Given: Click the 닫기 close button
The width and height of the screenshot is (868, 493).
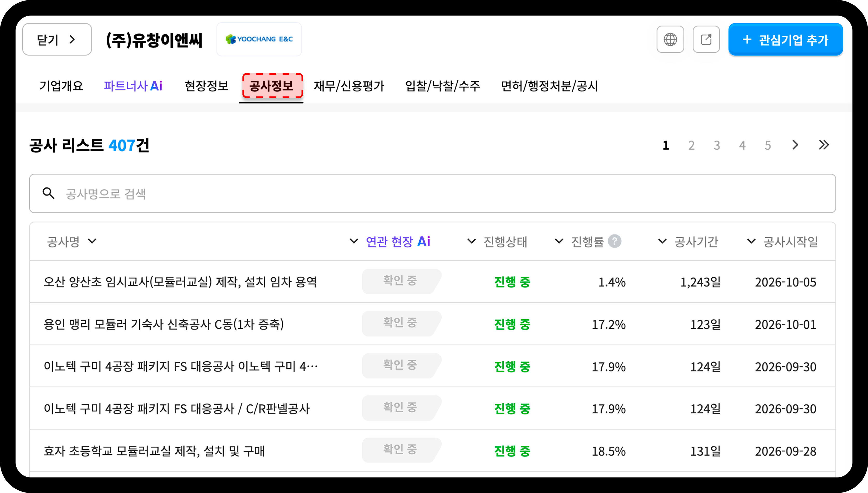Looking at the screenshot, I should pos(57,39).
